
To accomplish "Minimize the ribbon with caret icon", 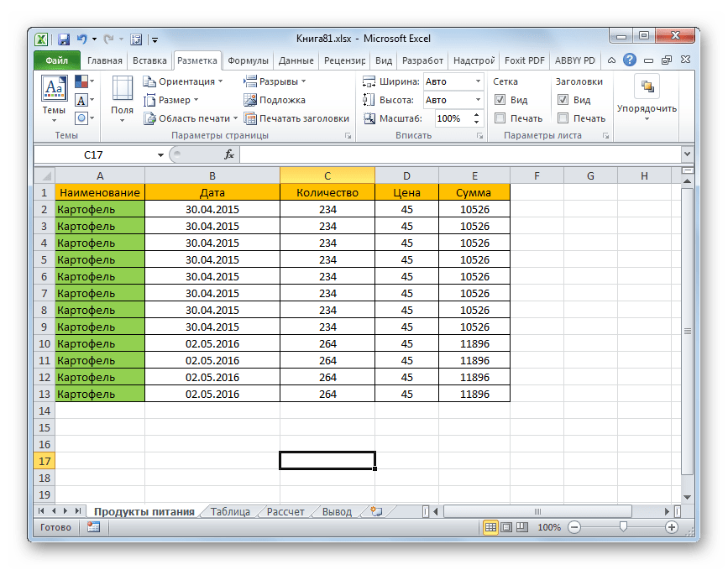I will click(x=611, y=60).
